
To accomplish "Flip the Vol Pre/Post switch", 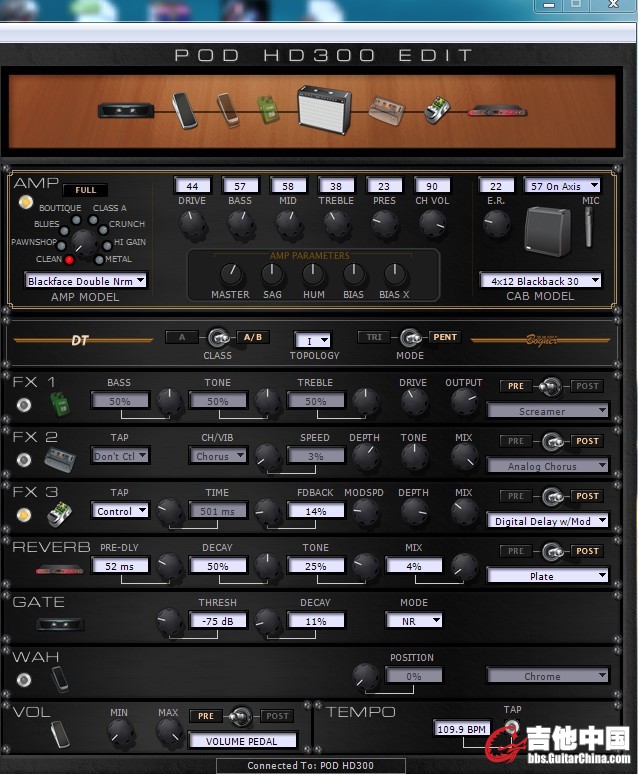I will [x=241, y=716].
